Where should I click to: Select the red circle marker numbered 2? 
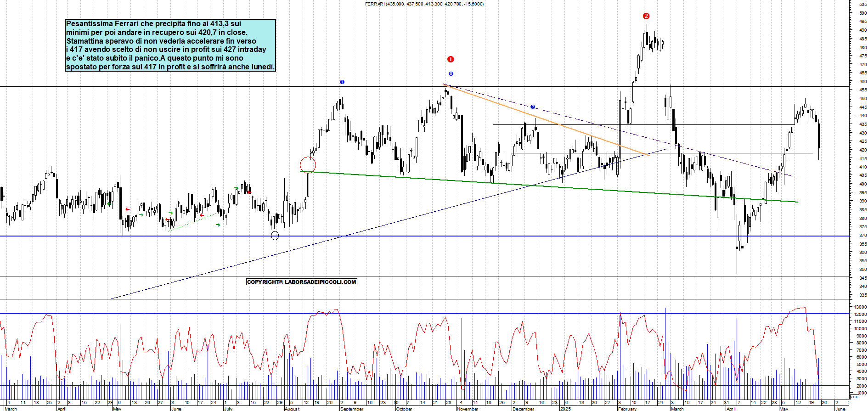[646, 16]
